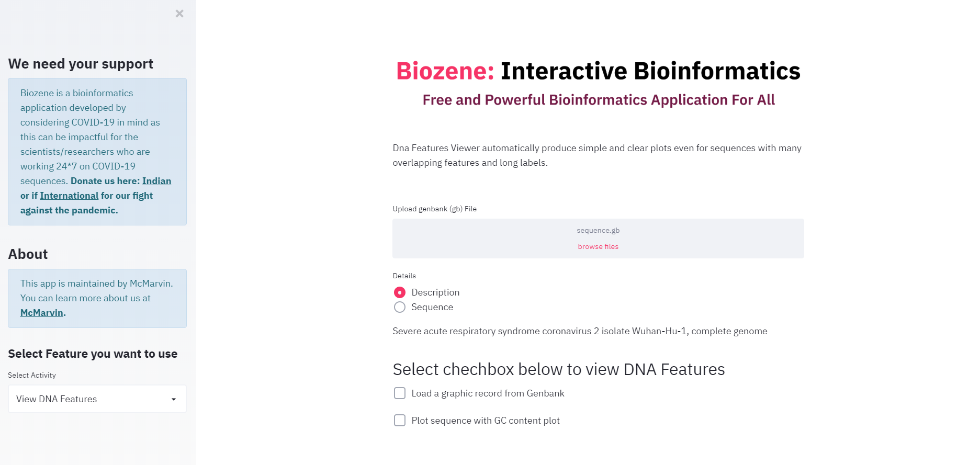Visit the McMarvin link in About

[42, 313]
